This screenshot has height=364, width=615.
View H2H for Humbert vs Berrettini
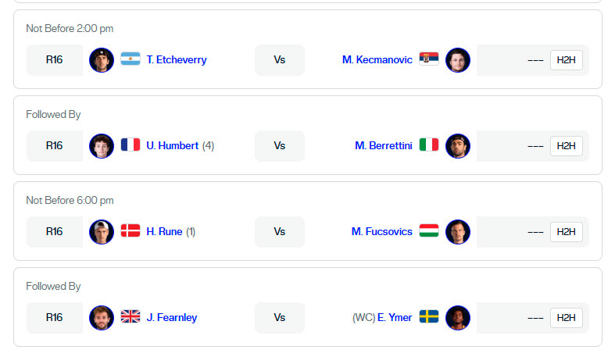(x=566, y=146)
